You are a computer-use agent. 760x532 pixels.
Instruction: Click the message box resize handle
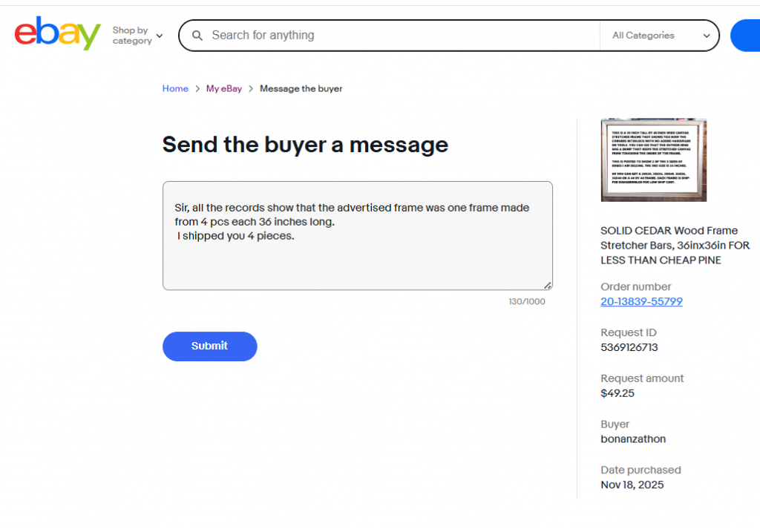coord(548,285)
